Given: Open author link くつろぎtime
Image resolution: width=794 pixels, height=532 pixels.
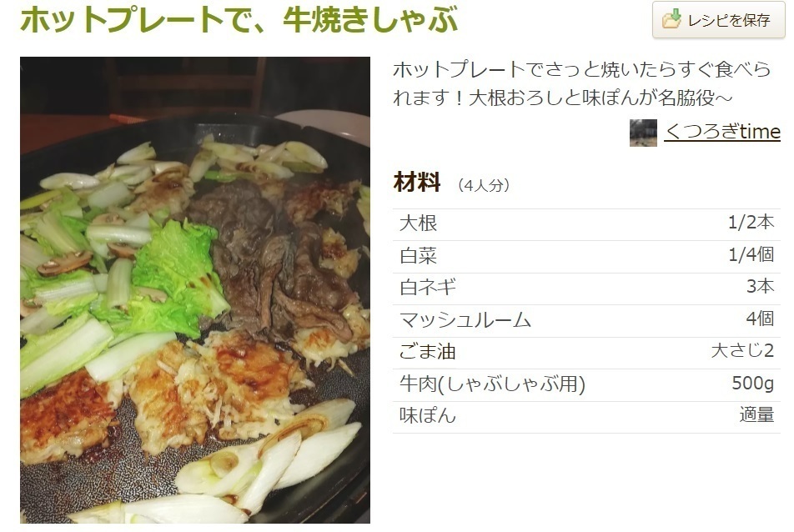Looking at the screenshot, I should pyautogui.click(x=722, y=131).
